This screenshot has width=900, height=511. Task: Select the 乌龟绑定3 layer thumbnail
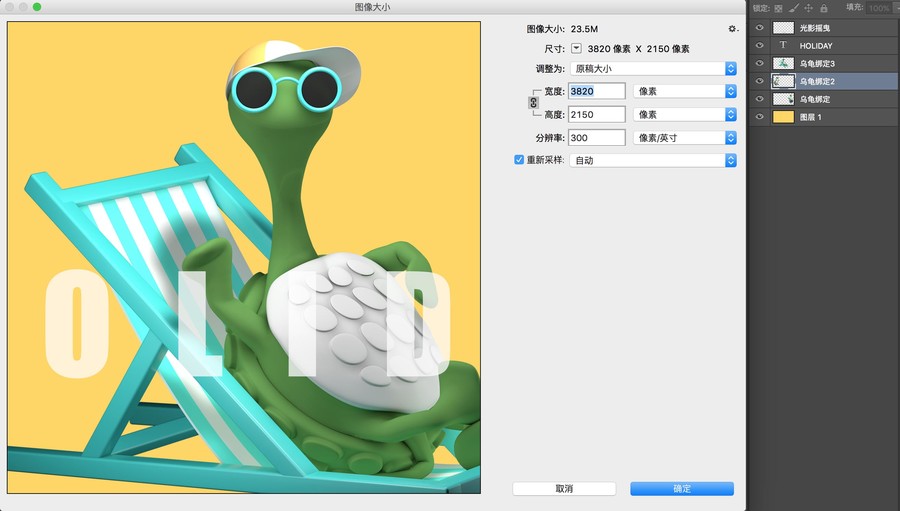pyautogui.click(x=783, y=63)
